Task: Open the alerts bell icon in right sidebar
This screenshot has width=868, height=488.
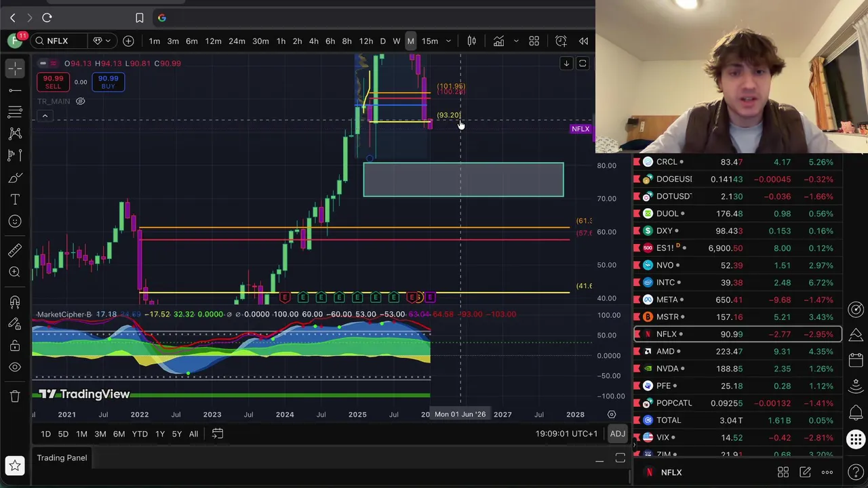Action: [856, 411]
